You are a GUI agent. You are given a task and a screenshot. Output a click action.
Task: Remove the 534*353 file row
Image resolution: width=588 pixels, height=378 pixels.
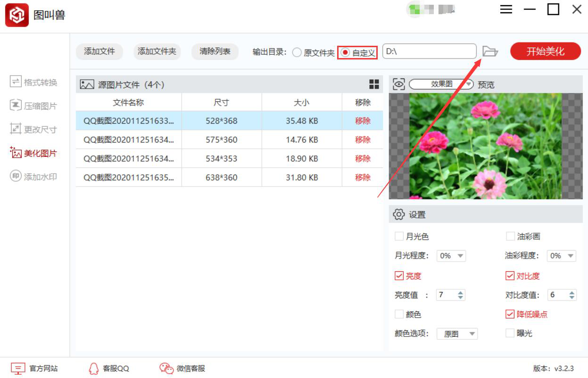point(363,159)
